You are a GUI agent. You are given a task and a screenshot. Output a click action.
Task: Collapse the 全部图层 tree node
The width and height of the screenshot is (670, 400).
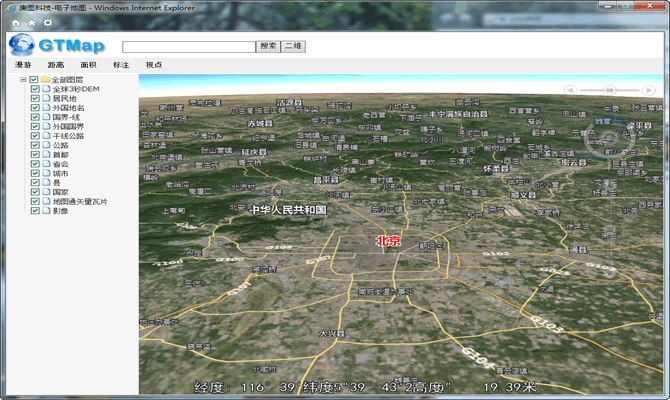(x=23, y=80)
